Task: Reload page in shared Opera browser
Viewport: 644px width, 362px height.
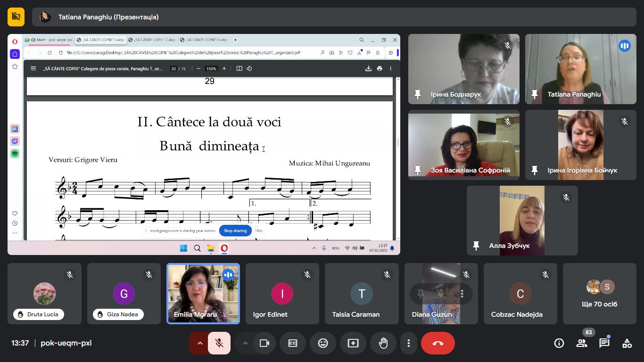Action: 50,53
